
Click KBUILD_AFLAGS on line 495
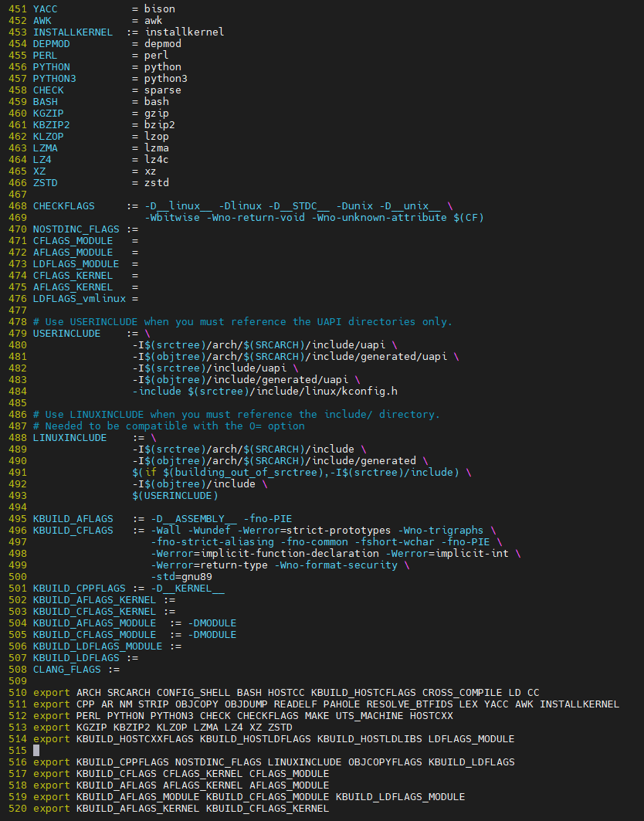[x=73, y=518]
